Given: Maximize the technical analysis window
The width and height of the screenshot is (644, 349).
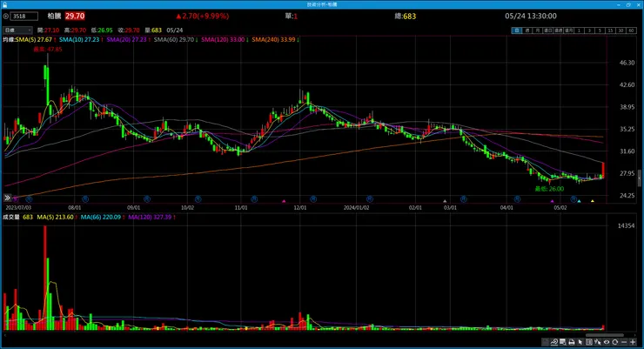Looking at the screenshot, I should click(x=628, y=4).
